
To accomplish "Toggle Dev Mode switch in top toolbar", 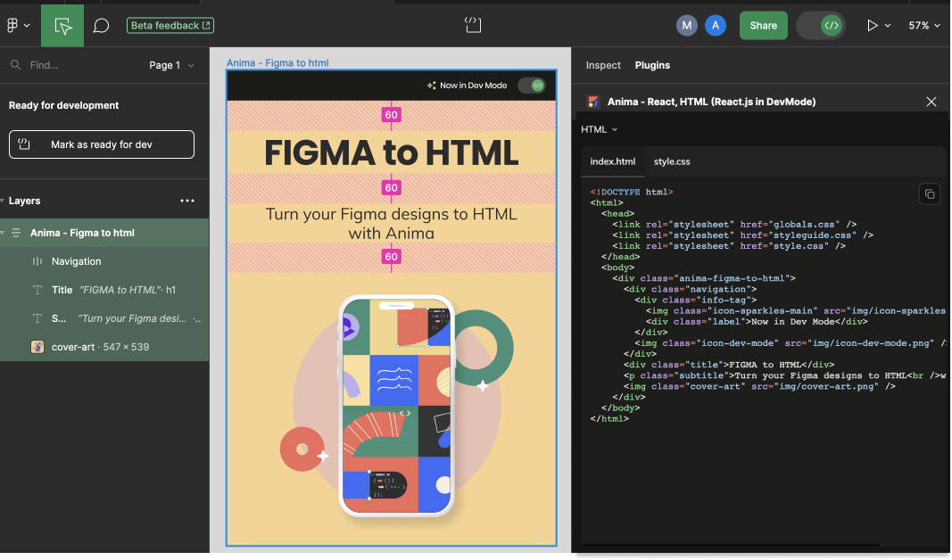I will point(821,26).
